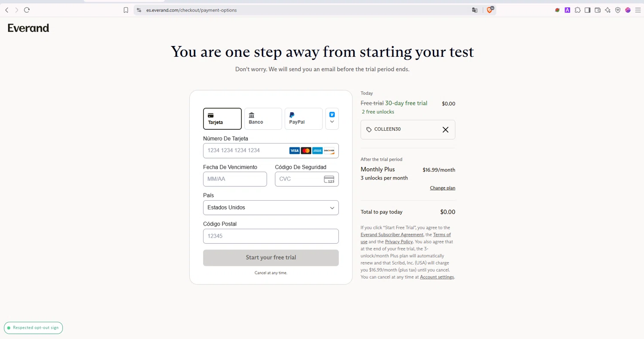Open the browser extensions puzzle icon
This screenshot has width=644, height=339.
coord(577,10)
